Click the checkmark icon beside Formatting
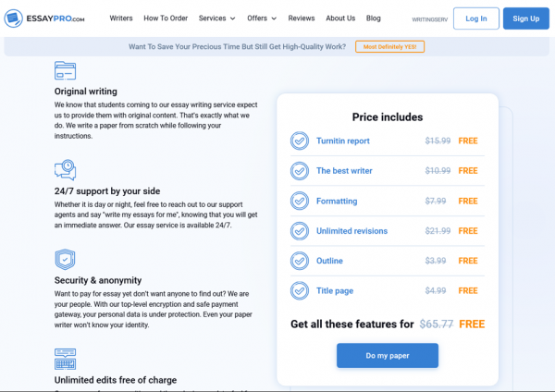The height and width of the screenshot is (392, 555). (300, 201)
